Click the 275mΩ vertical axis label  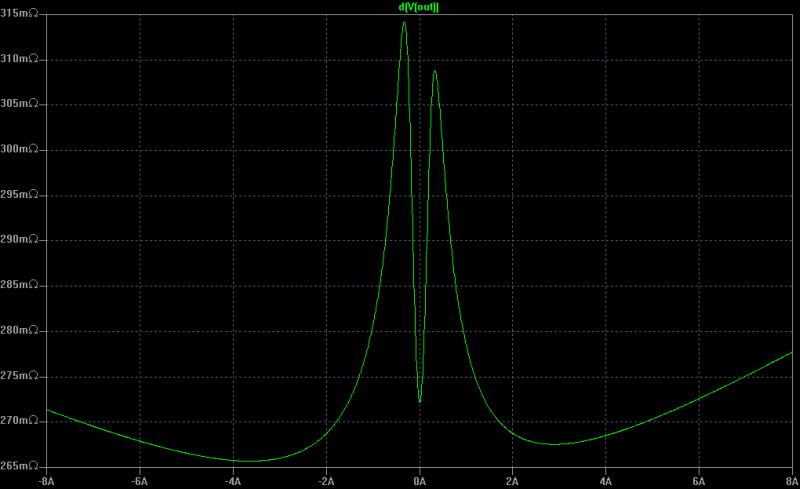click(x=19, y=376)
